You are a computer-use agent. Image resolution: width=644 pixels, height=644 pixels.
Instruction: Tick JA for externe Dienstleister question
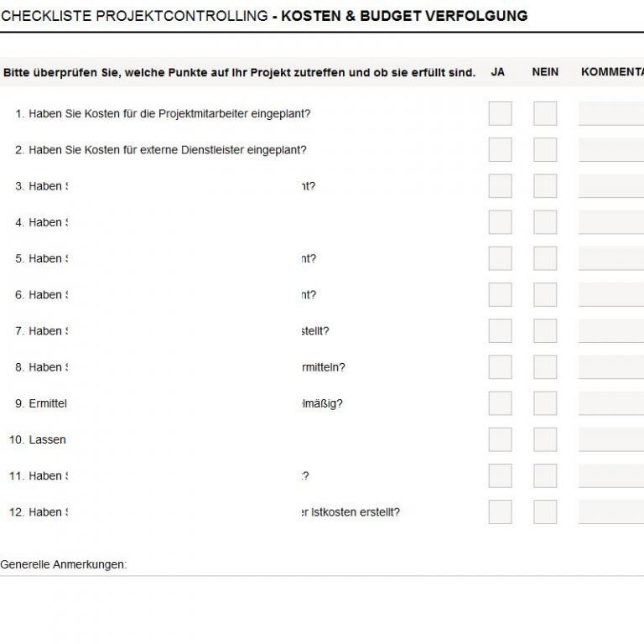click(x=500, y=149)
